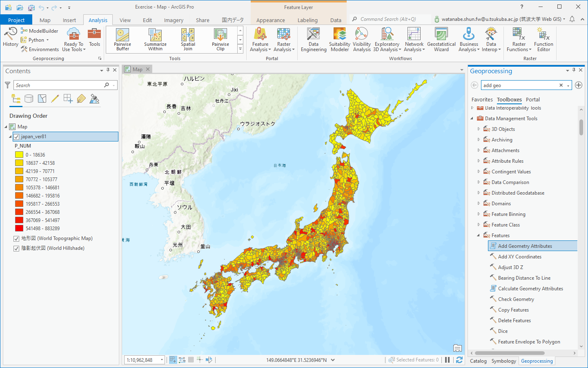Open the Suitability Modeler

340,40
